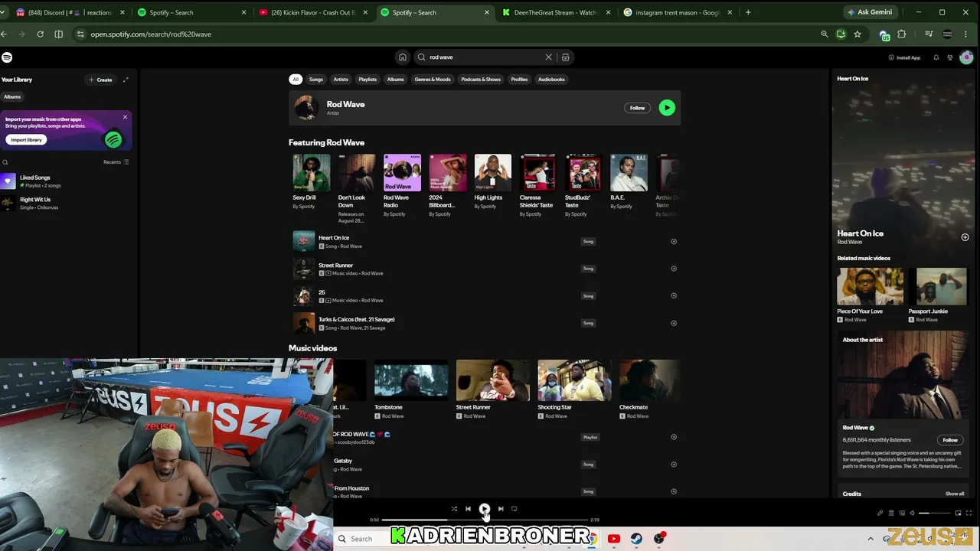Viewport: 980px width, 551px height.
Task: Click Ask Gemini in Chrome
Action: (x=870, y=12)
